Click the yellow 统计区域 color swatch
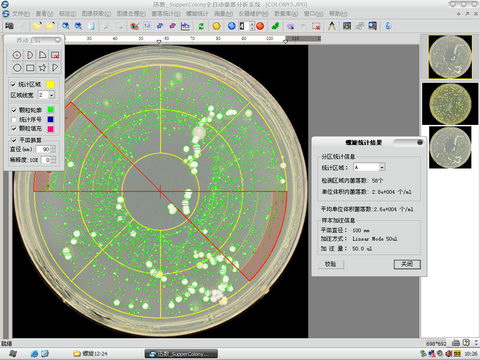480x360 pixels. pyautogui.click(x=50, y=84)
